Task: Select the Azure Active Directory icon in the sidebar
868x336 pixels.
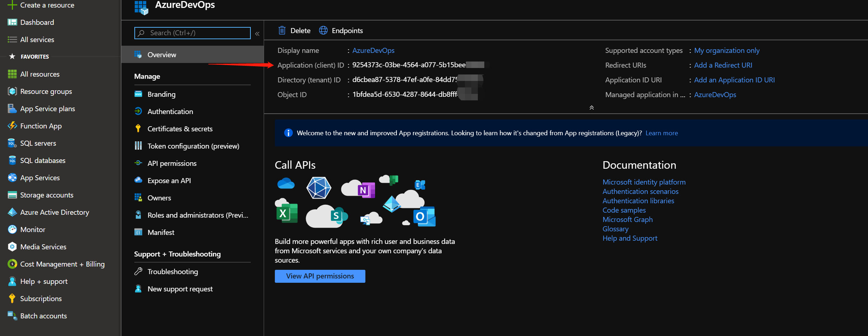Action: click(x=12, y=212)
